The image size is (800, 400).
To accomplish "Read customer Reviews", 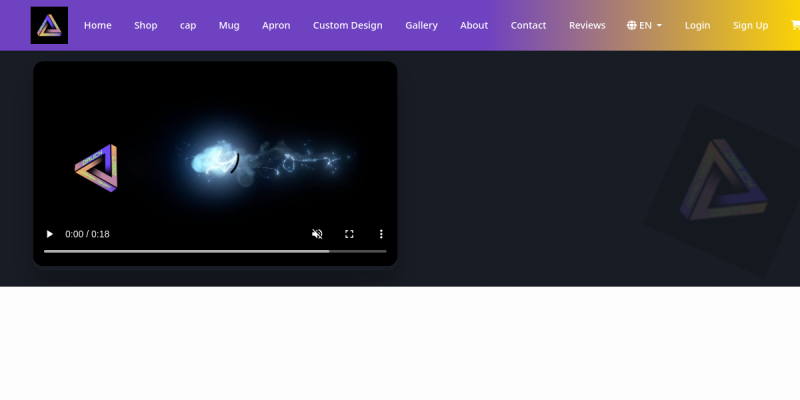I will (587, 25).
